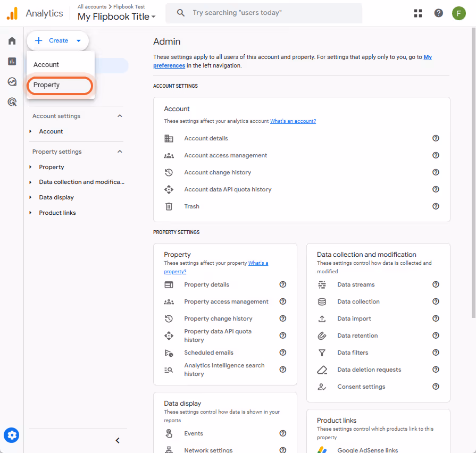476x453 pixels.
Task: Click the Data filters funnel icon
Action: point(322,353)
